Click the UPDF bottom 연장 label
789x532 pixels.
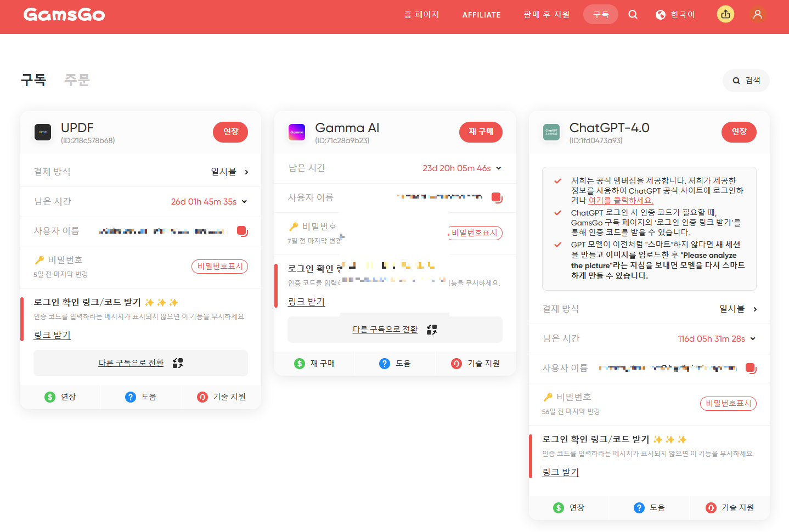point(68,397)
